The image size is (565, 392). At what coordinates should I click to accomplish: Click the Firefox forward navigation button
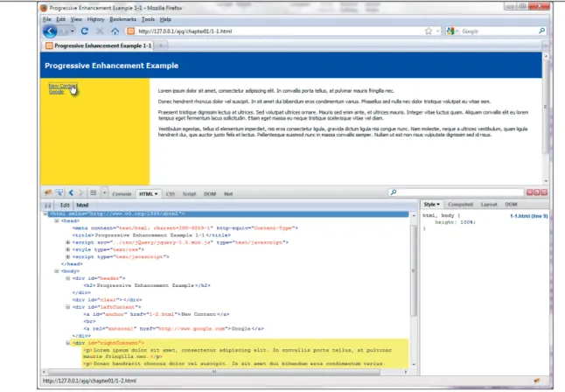tap(64, 31)
